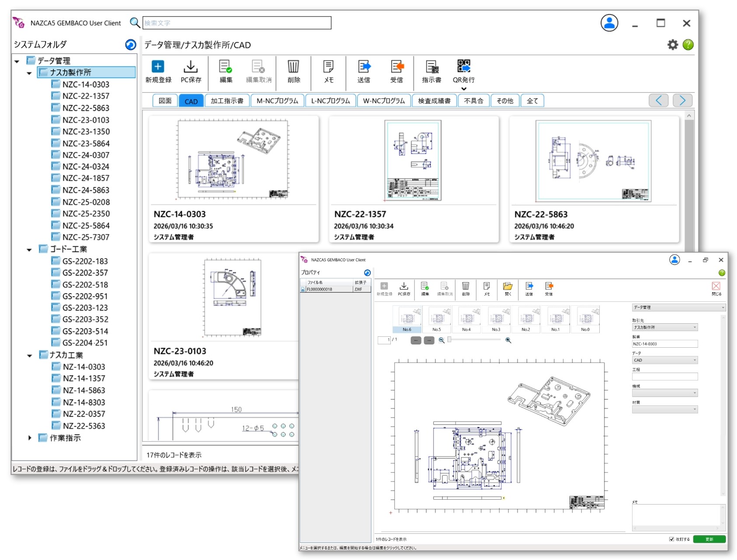The image size is (737, 560).
Task: Zoom out preview with magnifier minus icon
Action: click(442, 340)
